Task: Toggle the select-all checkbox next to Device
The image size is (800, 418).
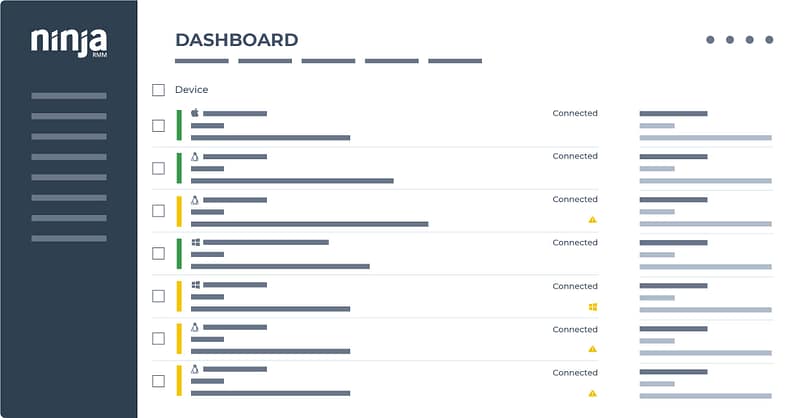Action: (158, 90)
